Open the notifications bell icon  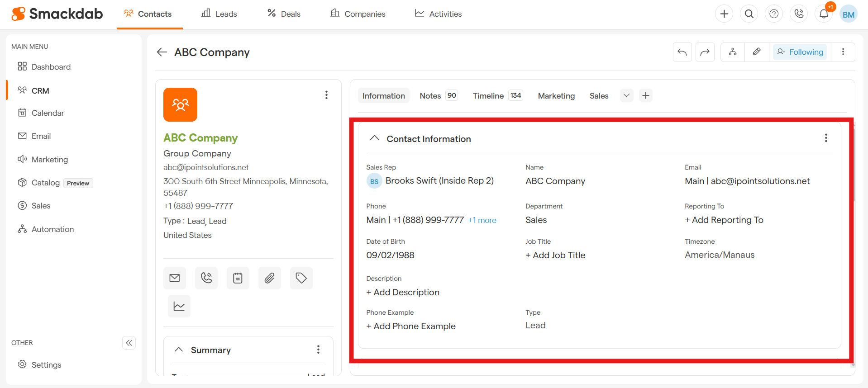click(x=824, y=14)
